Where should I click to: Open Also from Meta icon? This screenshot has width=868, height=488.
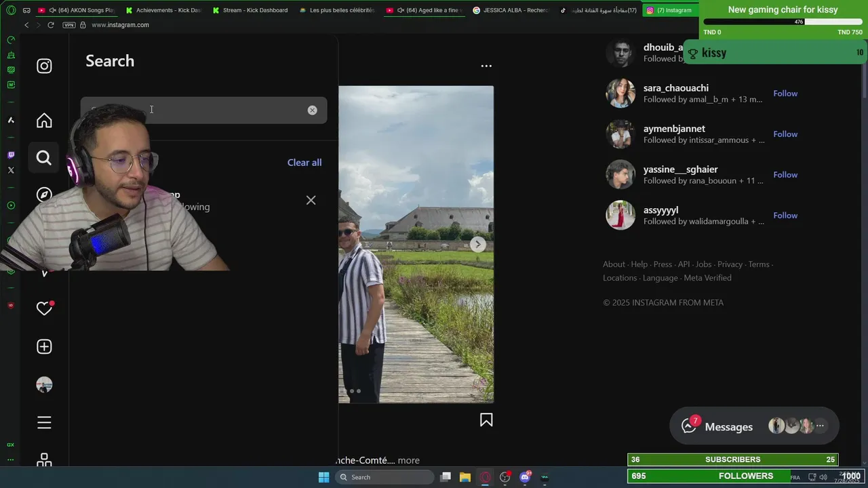pyautogui.click(x=44, y=460)
